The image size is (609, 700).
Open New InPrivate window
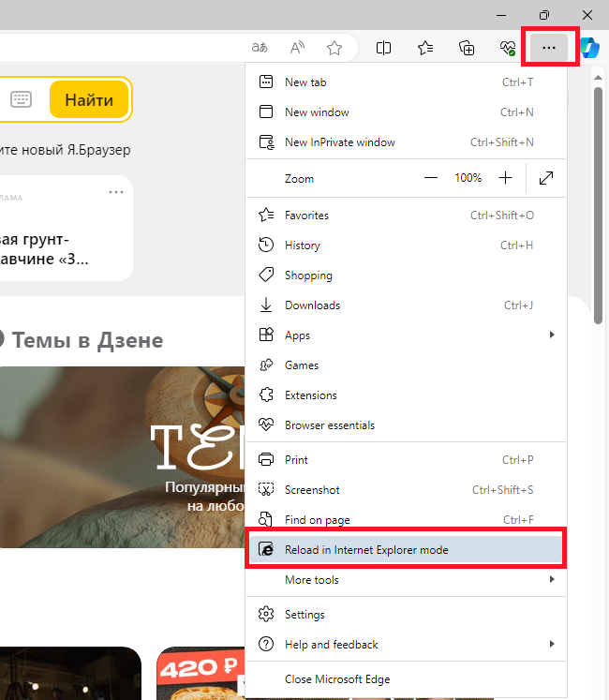coord(339,142)
